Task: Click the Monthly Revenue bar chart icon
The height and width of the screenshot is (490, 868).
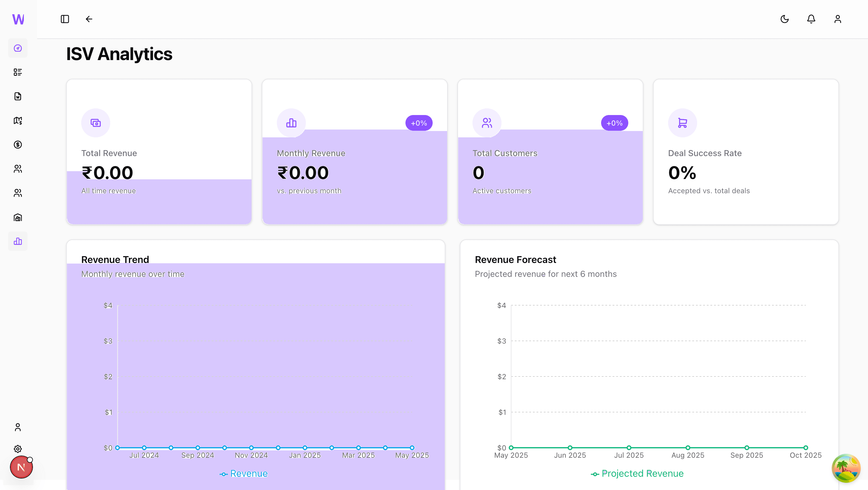Action: point(291,123)
